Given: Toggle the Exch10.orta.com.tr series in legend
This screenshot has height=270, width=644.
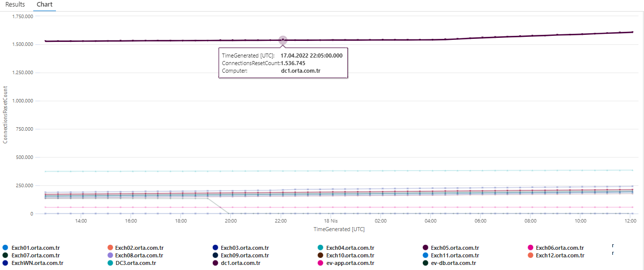Looking at the screenshot, I should 346,255.
